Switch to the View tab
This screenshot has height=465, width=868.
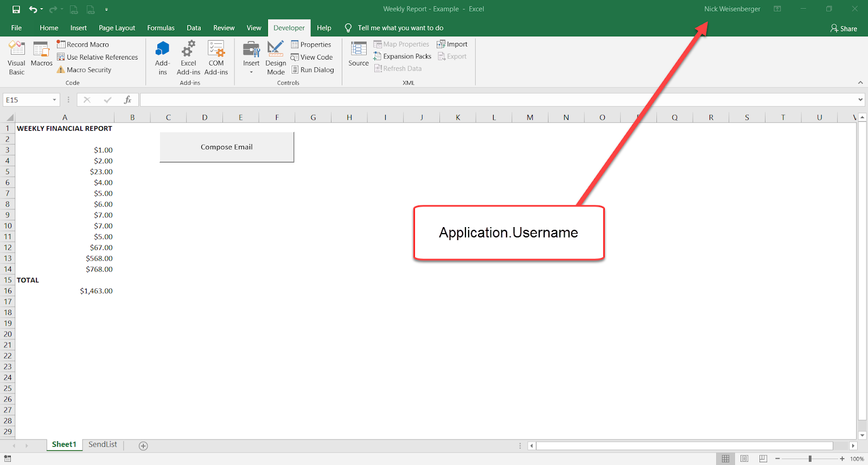[x=254, y=28]
